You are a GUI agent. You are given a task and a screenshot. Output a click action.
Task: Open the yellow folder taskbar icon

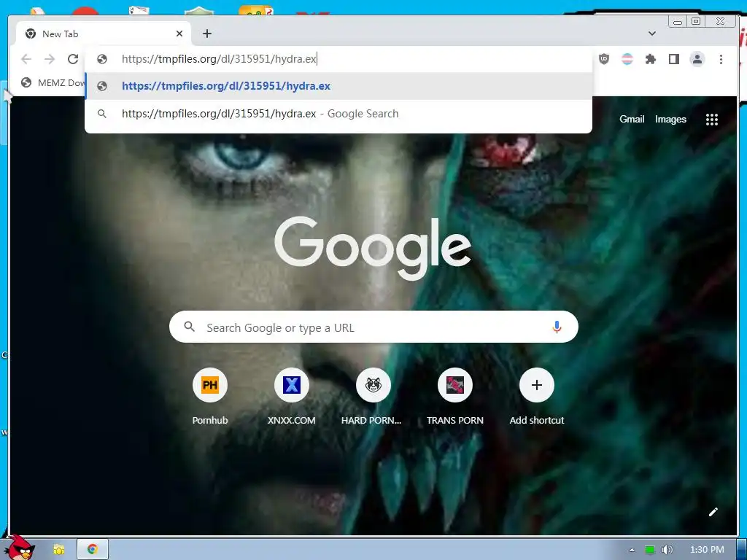58,550
